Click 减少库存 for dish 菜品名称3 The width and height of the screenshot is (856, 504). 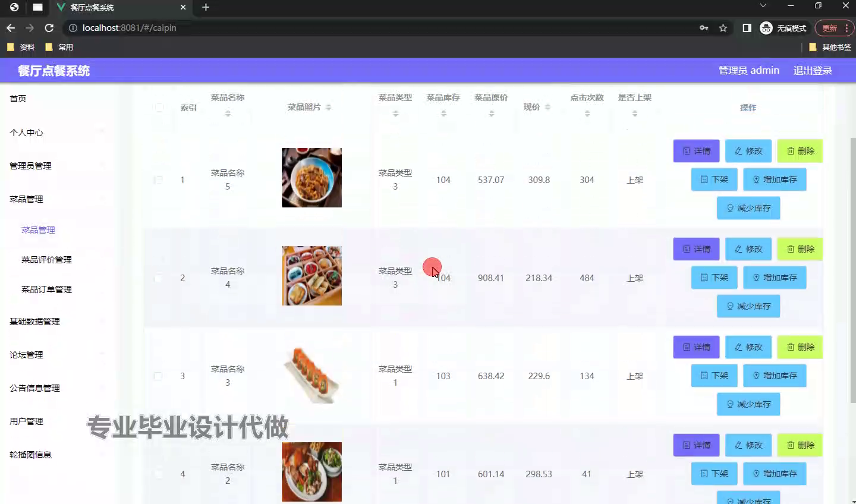coord(748,404)
